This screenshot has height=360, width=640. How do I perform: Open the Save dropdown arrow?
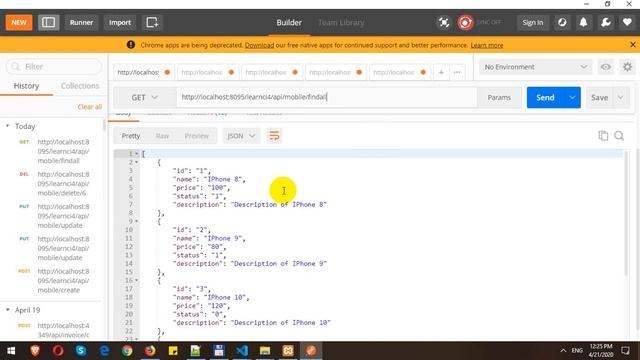(x=621, y=98)
